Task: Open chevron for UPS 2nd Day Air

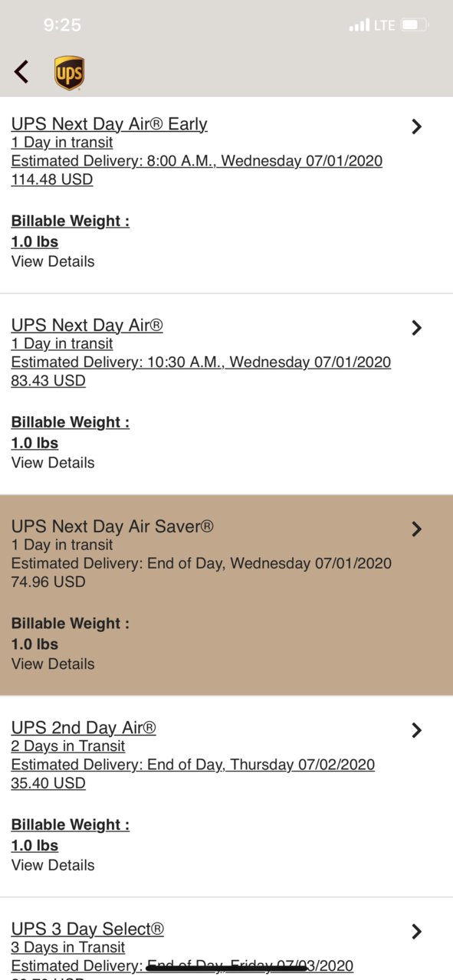Action: [416, 730]
